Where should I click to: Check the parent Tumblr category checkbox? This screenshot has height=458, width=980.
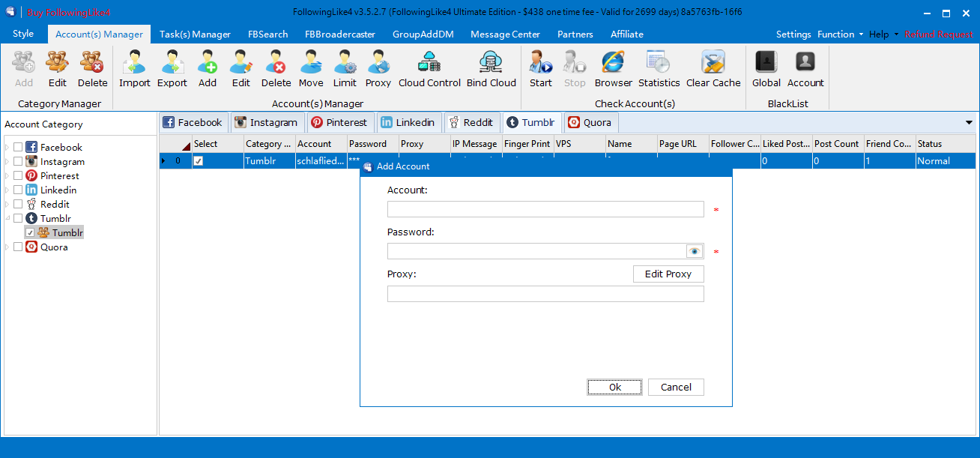18,219
